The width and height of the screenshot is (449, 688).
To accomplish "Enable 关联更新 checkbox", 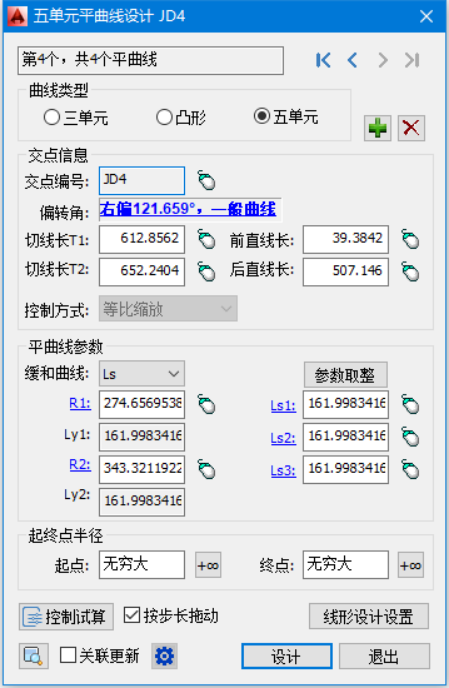I will (100, 656).
